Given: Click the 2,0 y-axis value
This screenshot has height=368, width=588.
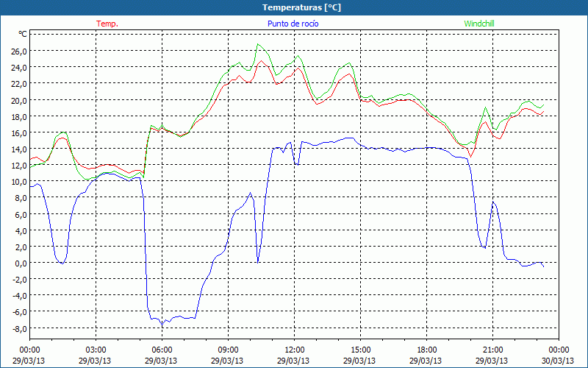Looking at the screenshot, I should [21, 247].
